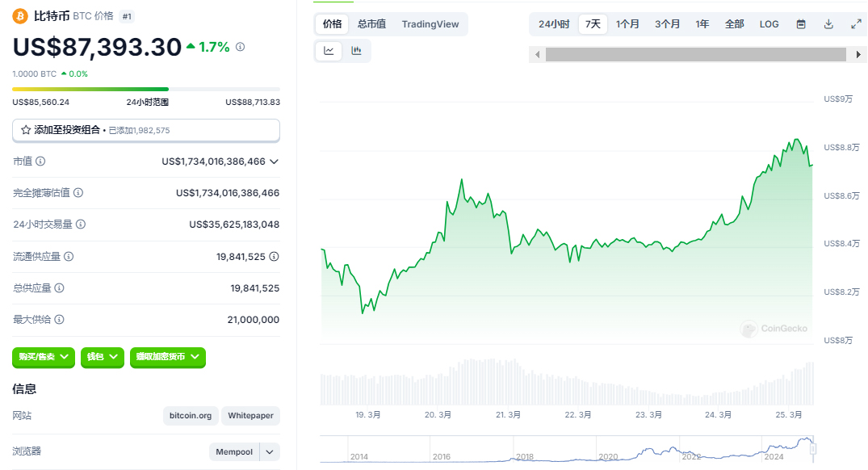This screenshot has height=470, width=868.
Task: Expand the 市值 value chevron
Action: [x=274, y=162]
